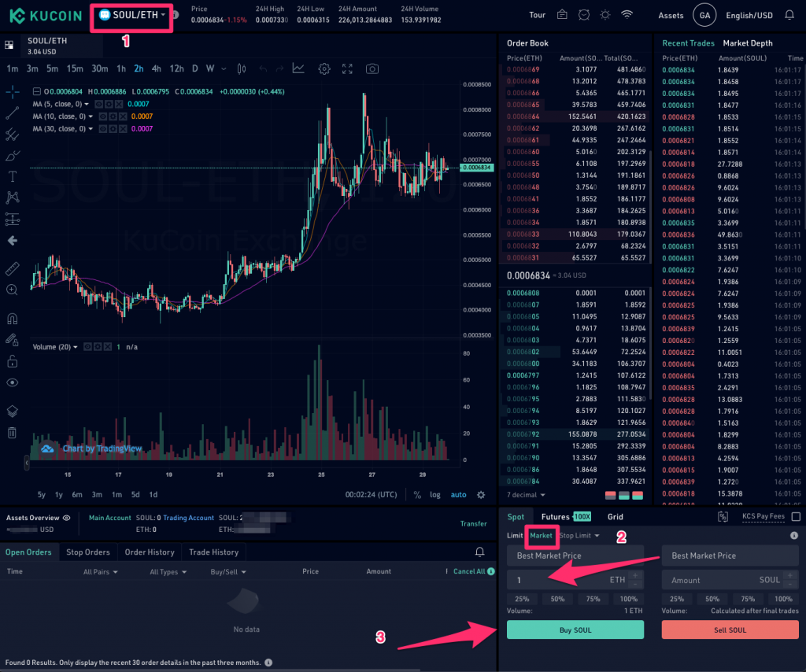806x672 pixels.
Task: Click the network wifi status icon
Action: (x=627, y=14)
